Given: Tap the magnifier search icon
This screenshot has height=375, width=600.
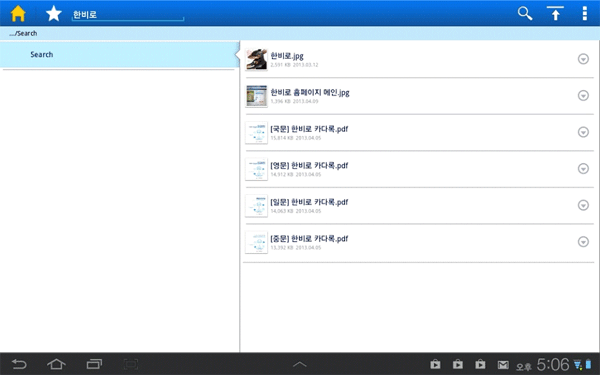Looking at the screenshot, I should 525,13.
